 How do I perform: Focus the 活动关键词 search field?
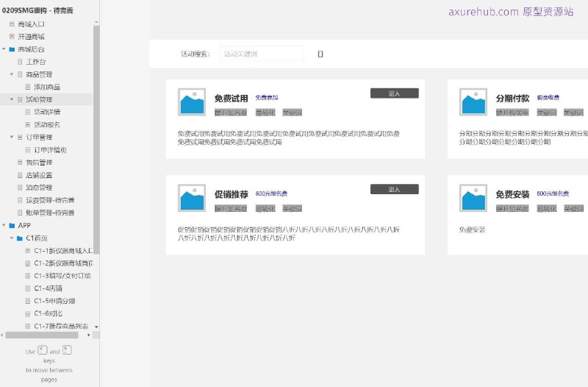pyautogui.click(x=262, y=54)
